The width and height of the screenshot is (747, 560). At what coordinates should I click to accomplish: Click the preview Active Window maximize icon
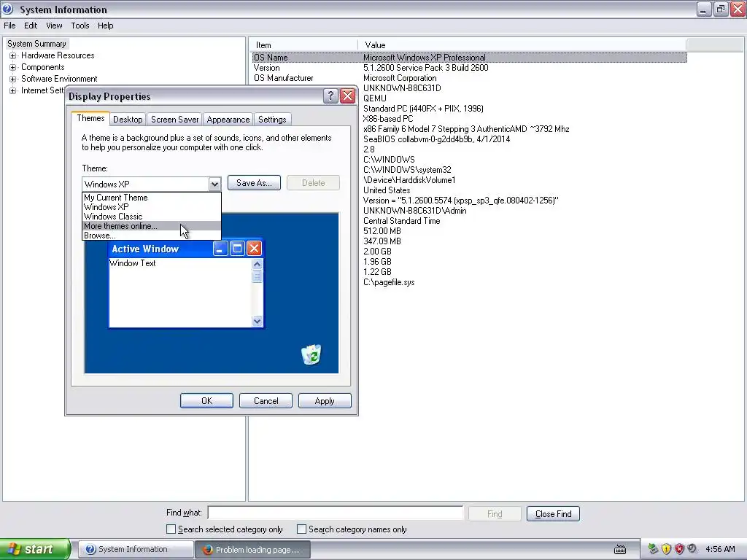237,249
